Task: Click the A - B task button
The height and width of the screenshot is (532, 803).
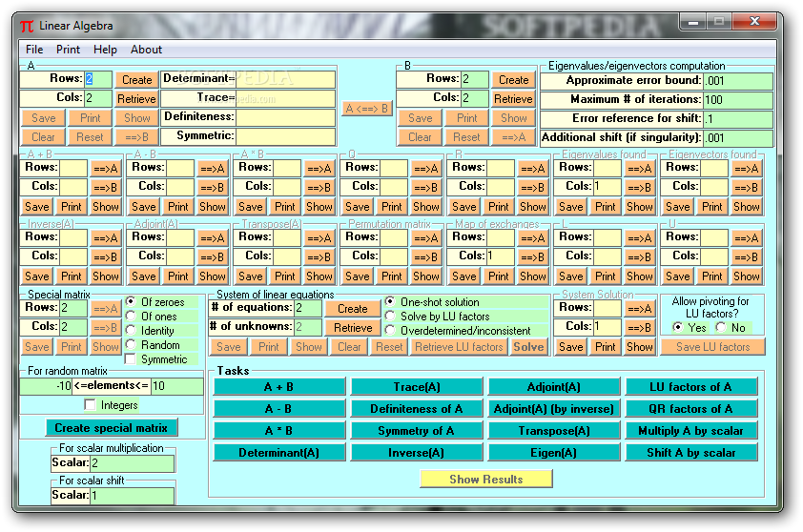Action: (279, 409)
